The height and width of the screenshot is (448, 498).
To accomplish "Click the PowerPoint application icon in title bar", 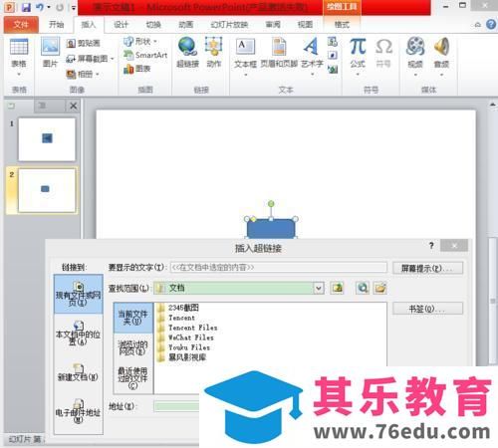I will click(9, 7).
